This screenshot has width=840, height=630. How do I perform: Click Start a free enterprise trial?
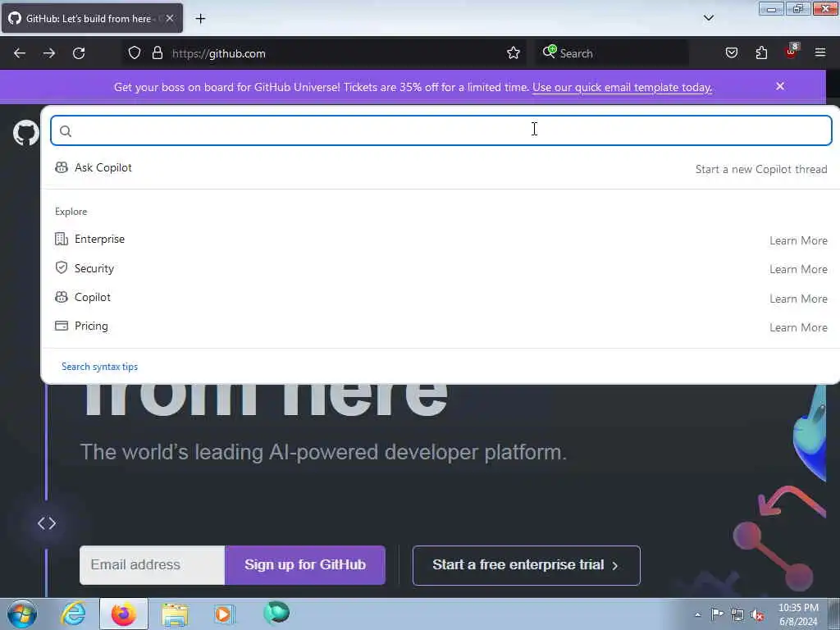526,565
